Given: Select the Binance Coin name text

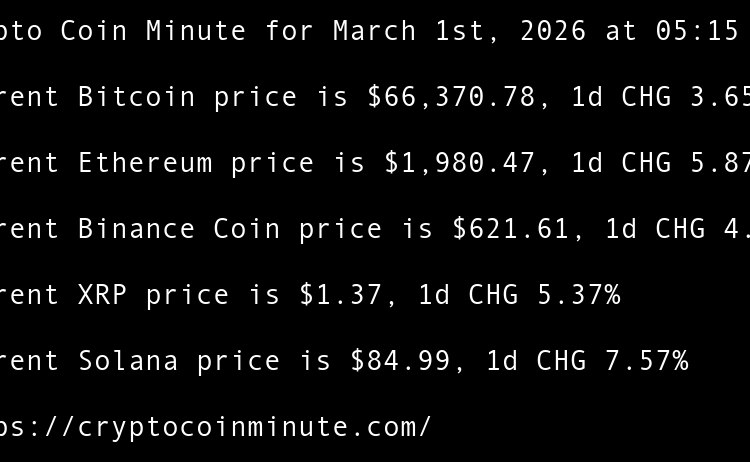Looking at the screenshot, I should (x=179, y=229).
